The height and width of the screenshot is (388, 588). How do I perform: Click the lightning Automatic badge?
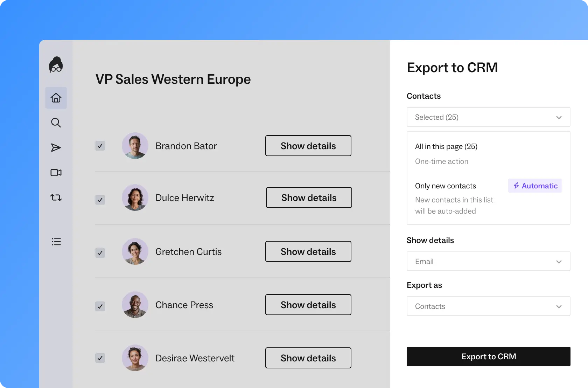pos(535,186)
